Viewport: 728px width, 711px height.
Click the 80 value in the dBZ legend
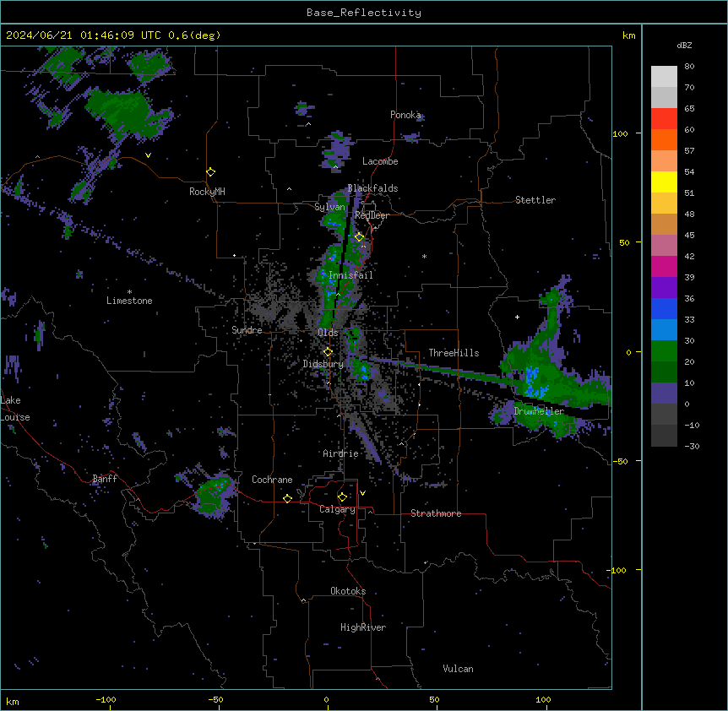pyautogui.click(x=689, y=67)
